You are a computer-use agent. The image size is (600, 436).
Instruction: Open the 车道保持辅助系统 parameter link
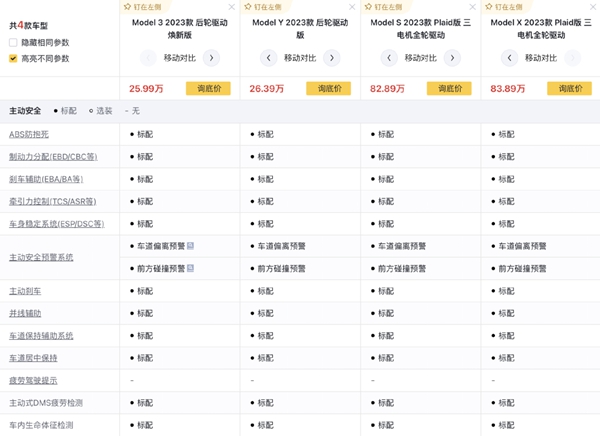click(41, 335)
